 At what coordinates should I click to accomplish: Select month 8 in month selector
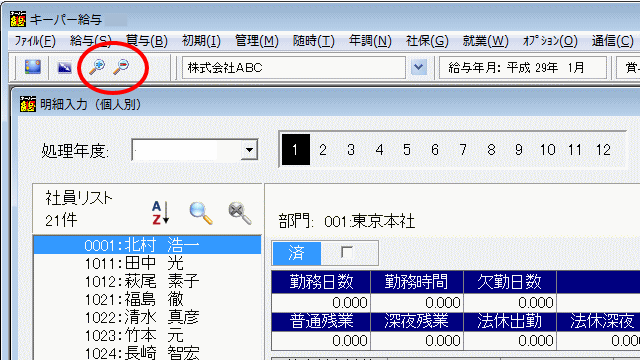pos(491,150)
